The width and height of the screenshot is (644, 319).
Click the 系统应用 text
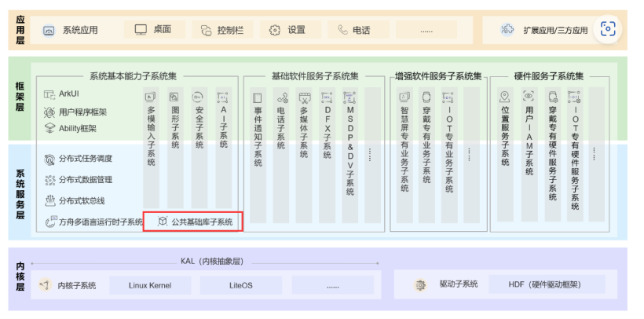pos(80,30)
